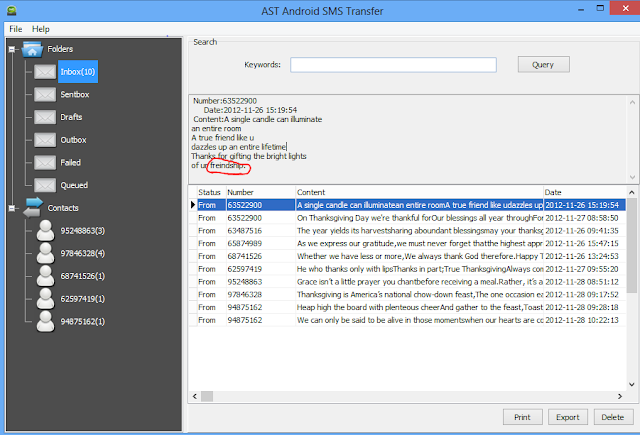The image size is (640, 435).
Task: Click the message list vertical scrollbar thumb
Action: (632, 246)
